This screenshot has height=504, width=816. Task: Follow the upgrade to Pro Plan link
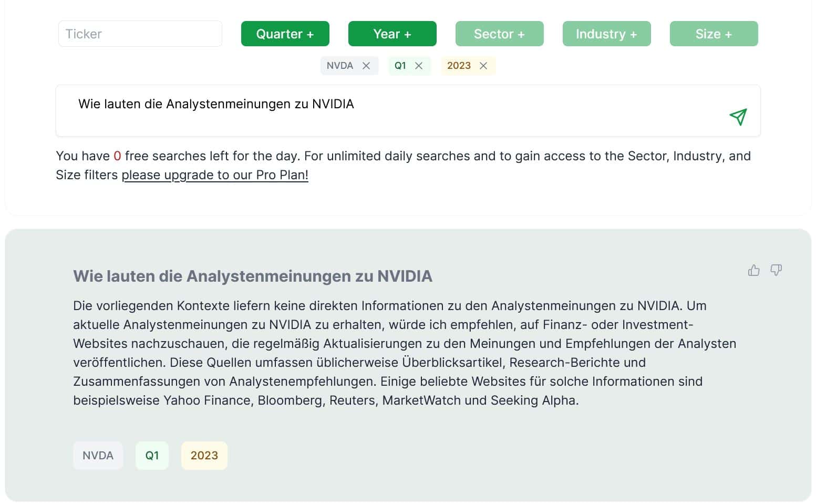pos(215,175)
